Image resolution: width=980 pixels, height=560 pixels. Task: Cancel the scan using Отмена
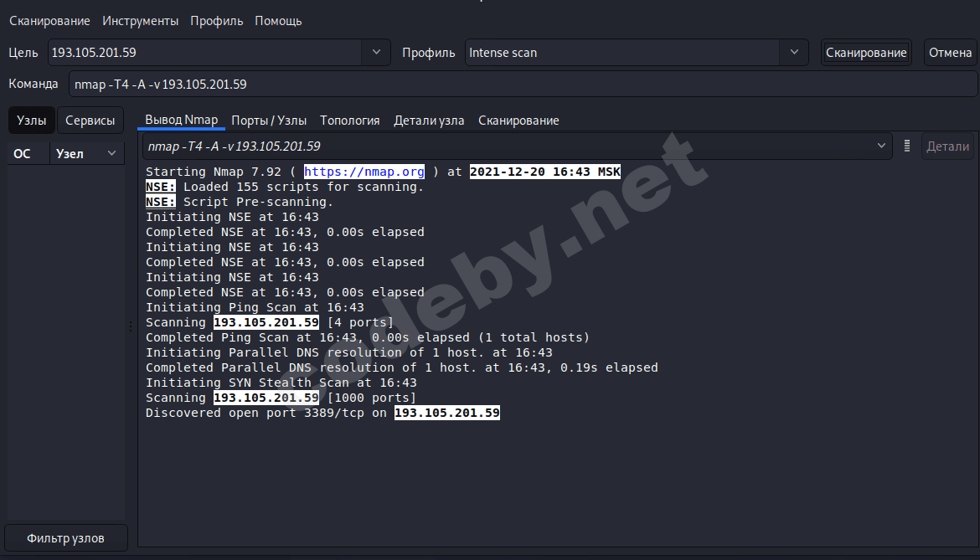pyautogui.click(x=950, y=52)
